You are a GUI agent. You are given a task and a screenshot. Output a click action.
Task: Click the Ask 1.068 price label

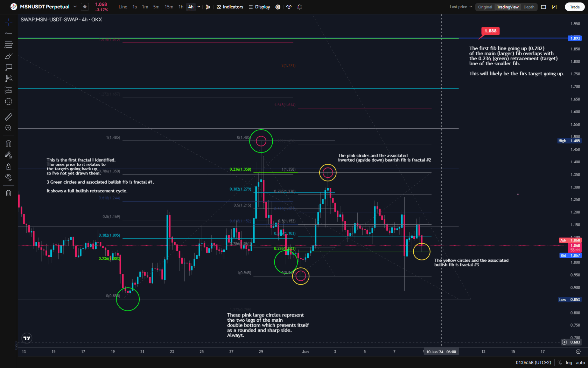click(570, 240)
